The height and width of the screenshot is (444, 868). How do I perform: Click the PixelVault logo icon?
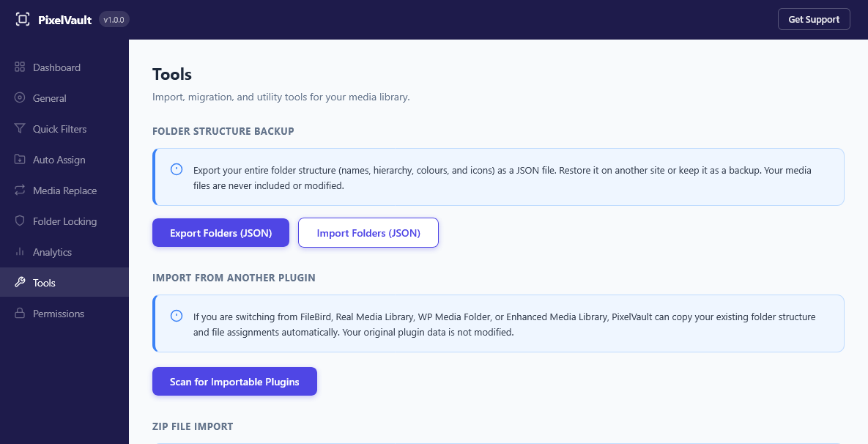[22, 19]
